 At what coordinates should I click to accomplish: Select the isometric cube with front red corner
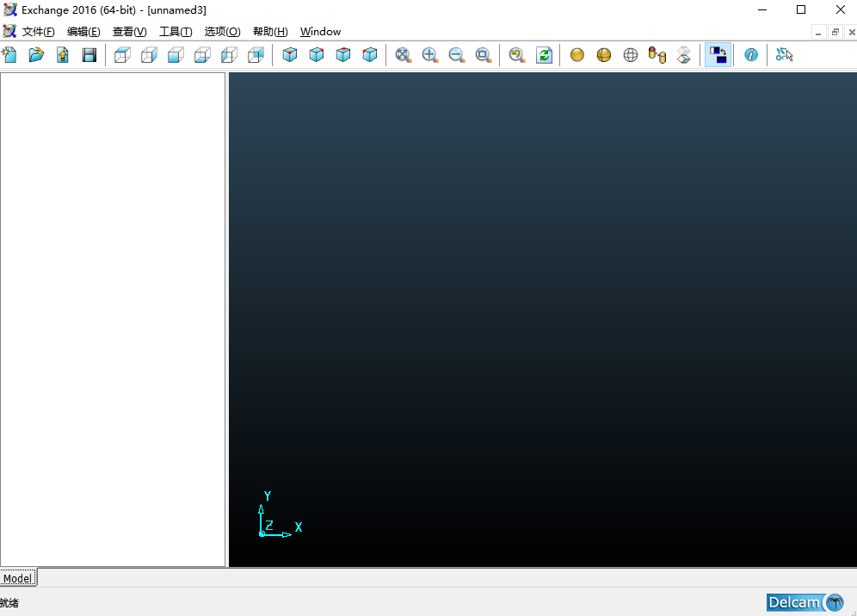pyautogui.click(x=290, y=55)
